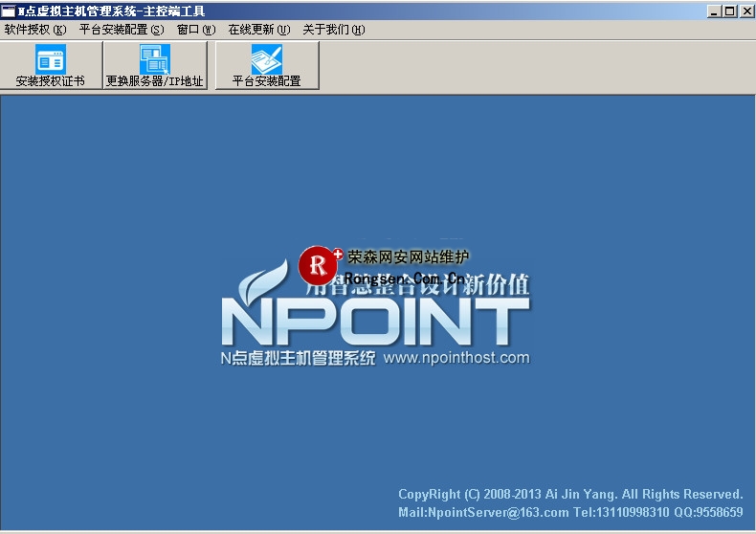Screen dimensions: 756x534
Task: Minimize the main control tool window
Action: (x=715, y=11)
